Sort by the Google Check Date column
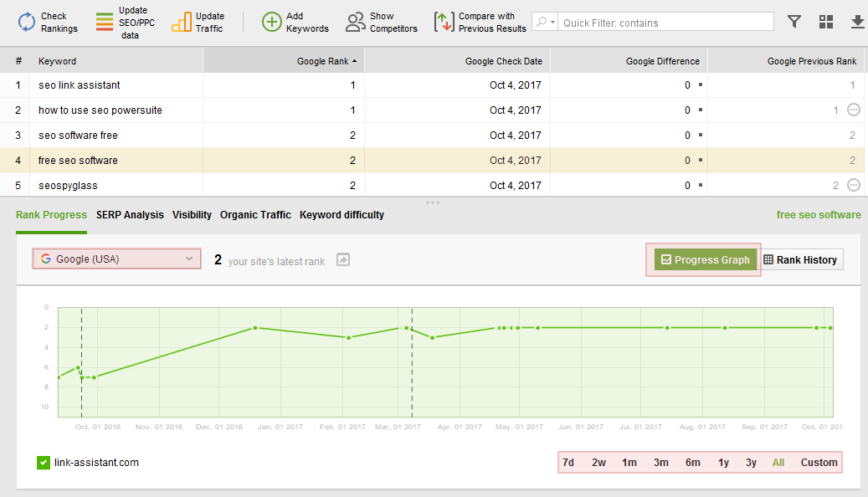The height and width of the screenshot is (497, 868). pyautogui.click(x=457, y=61)
